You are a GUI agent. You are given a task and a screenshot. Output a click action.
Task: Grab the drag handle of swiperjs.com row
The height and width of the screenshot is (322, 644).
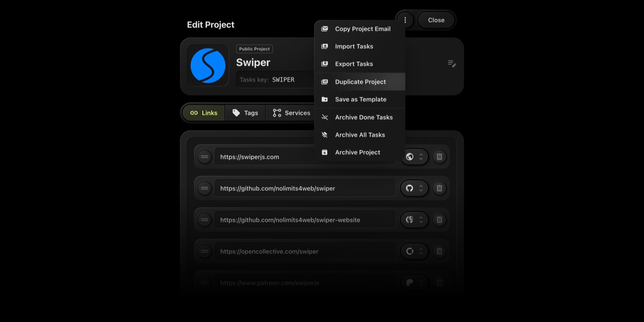coord(204,157)
